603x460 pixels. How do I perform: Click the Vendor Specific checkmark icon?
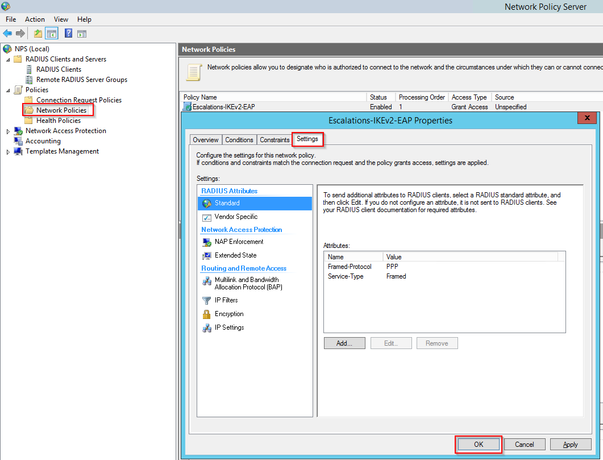pyautogui.click(x=207, y=217)
